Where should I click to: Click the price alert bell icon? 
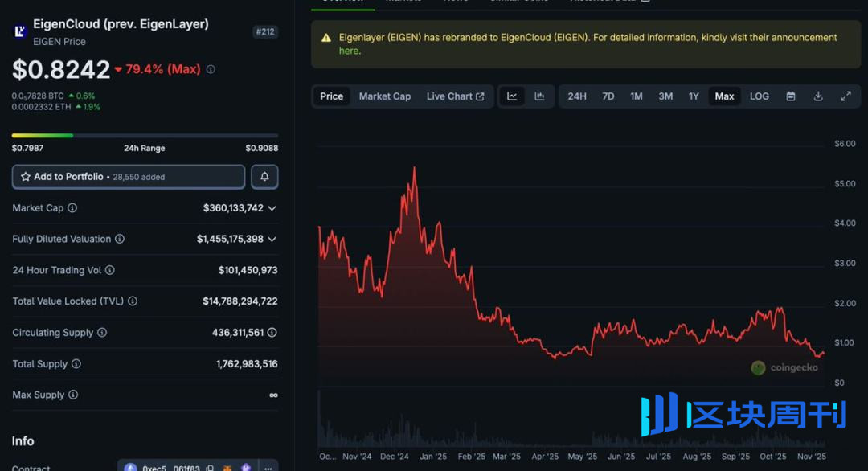pyautogui.click(x=264, y=177)
